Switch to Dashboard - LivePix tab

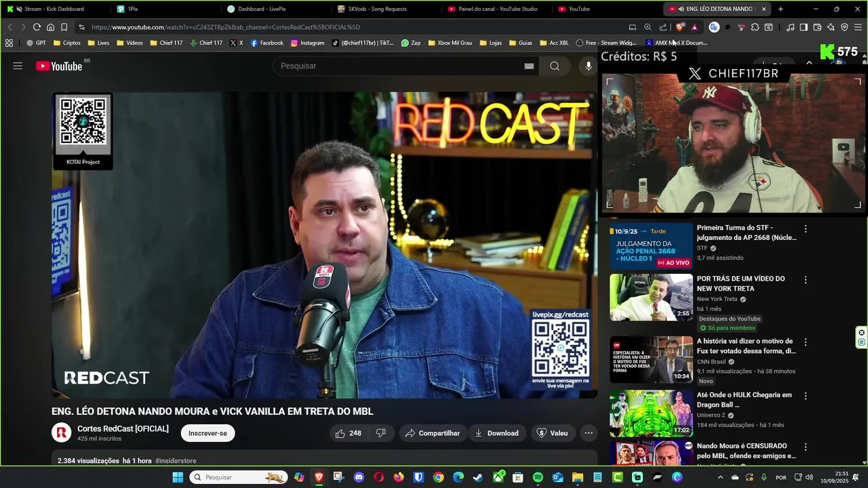[x=277, y=9]
